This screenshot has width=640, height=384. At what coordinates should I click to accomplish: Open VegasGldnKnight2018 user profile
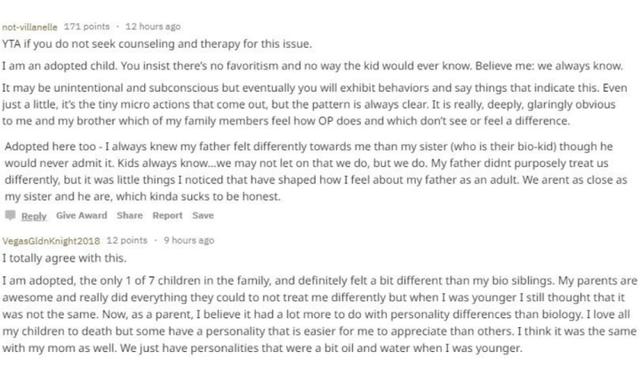[51, 241]
